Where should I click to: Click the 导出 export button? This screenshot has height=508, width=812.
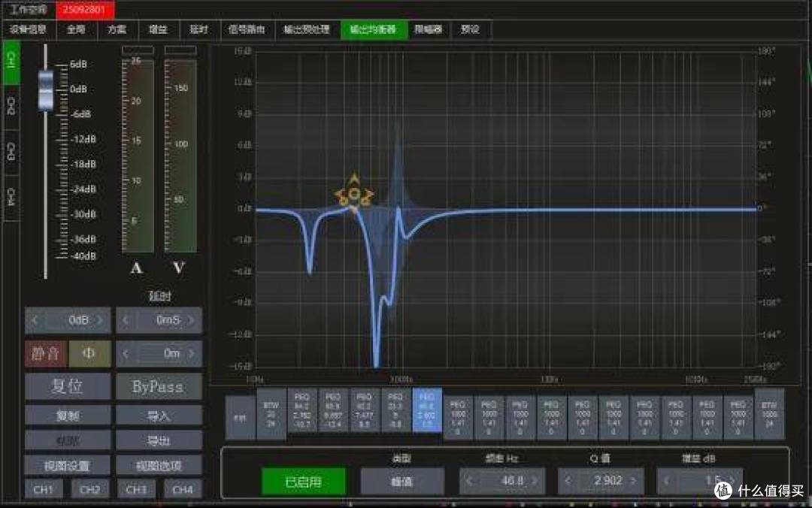[159, 440]
